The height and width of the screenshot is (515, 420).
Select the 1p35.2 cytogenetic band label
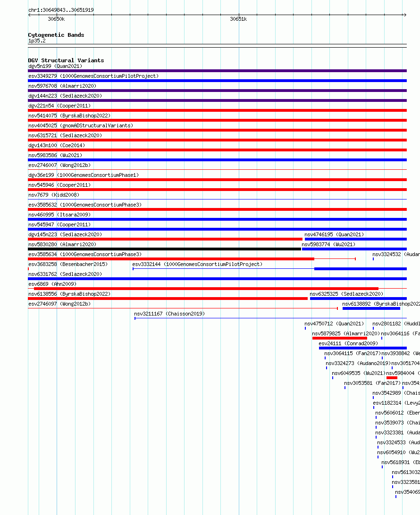37,41
